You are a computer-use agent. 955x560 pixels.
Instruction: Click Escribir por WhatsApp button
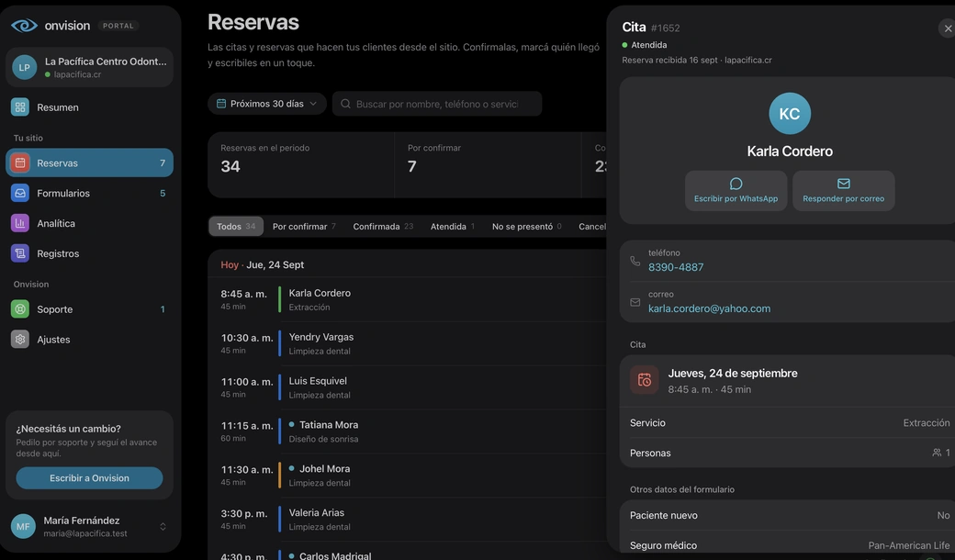pyautogui.click(x=736, y=191)
